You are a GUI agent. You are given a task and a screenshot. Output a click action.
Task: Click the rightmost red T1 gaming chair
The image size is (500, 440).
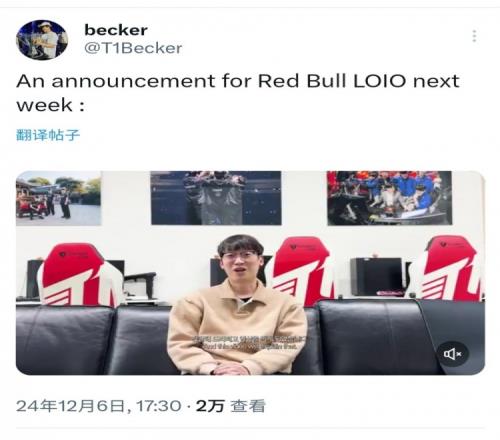[x=448, y=268]
